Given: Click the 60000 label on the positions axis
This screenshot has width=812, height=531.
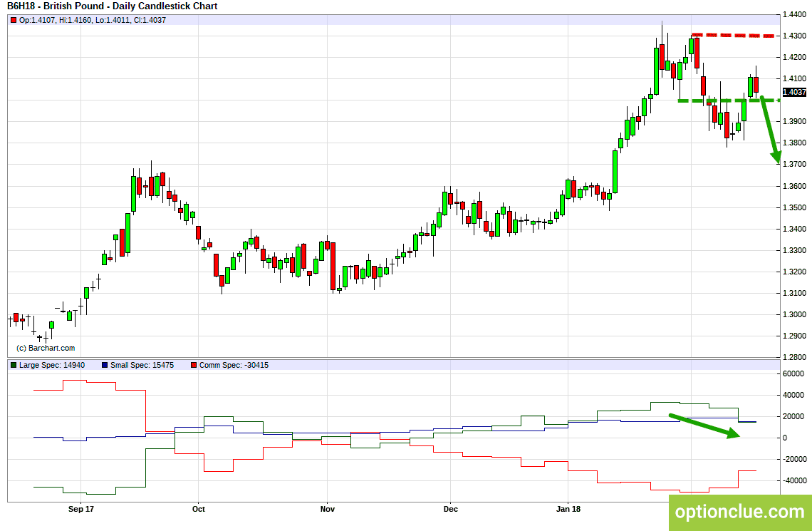Looking at the screenshot, I should click(793, 373).
